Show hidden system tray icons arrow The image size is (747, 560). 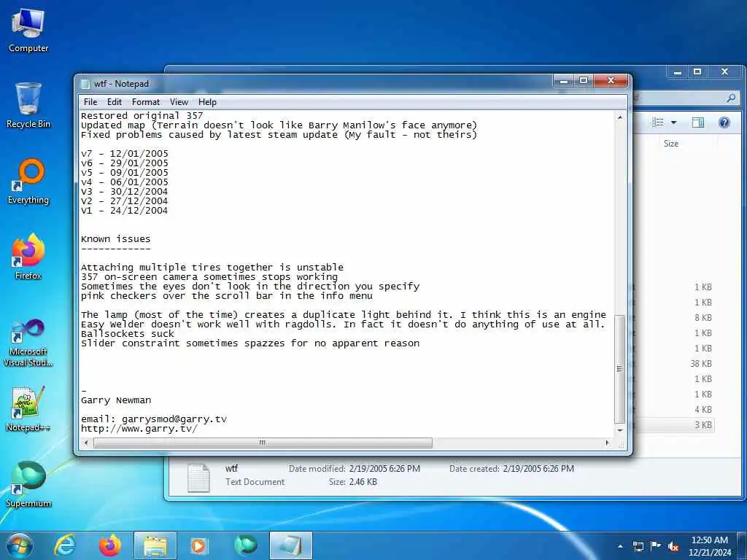620,546
